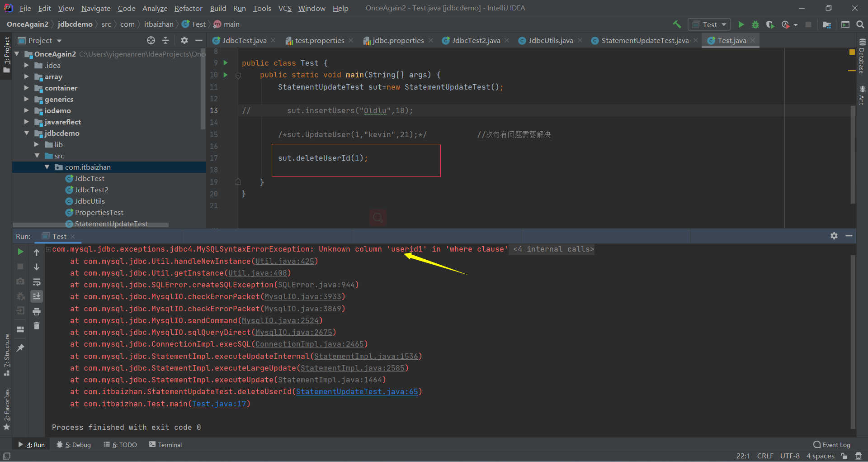Open the VCS menu
Viewport: 868px width, 462px height.
coord(285,8)
